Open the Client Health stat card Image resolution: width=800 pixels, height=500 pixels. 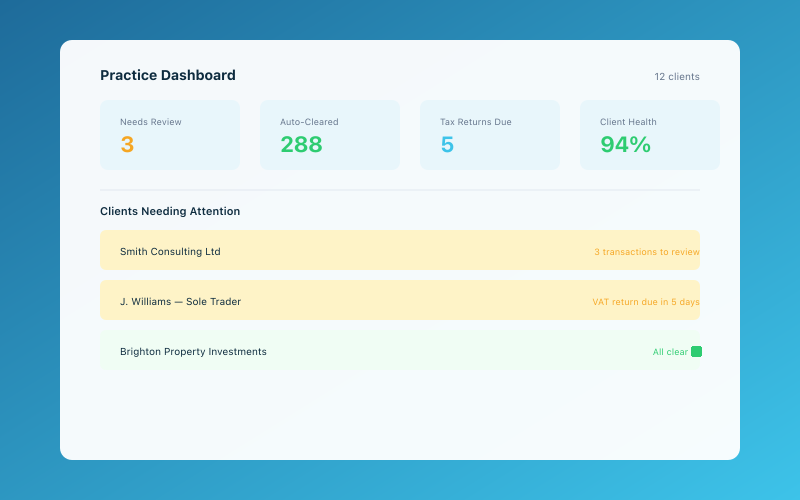tap(649, 135)
